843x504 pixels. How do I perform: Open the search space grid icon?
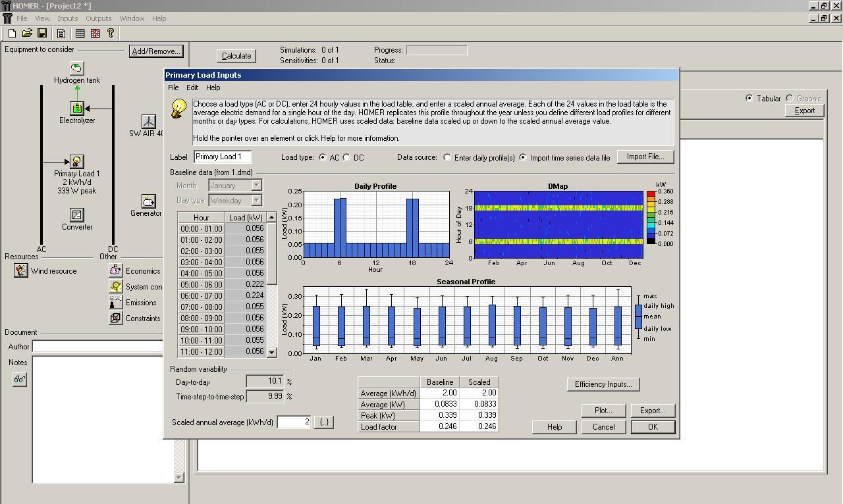[x=80, y=33]
